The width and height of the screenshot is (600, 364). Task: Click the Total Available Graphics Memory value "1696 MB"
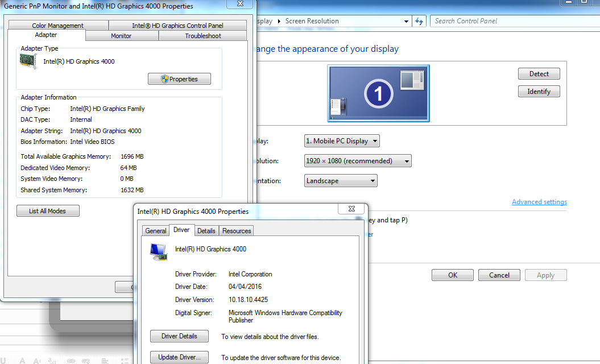133,156
